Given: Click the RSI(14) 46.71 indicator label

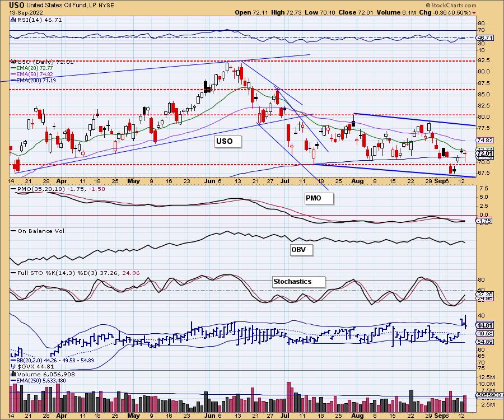Looking at the screenshot, I should click(40, 20).
